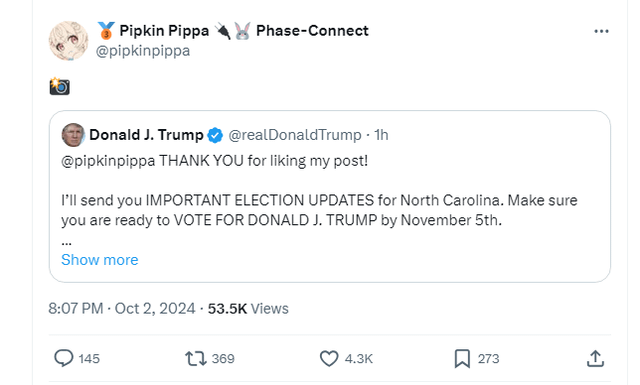Click the @pipkinpippa mention in quoted text

[x=108, y=161]
